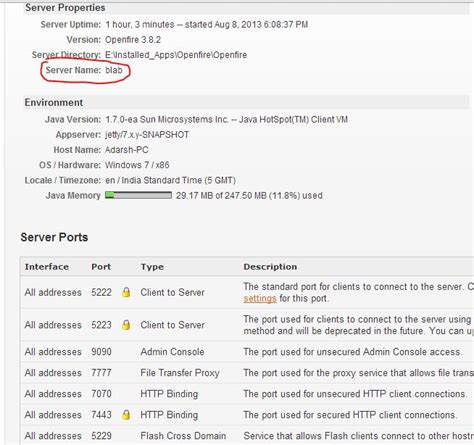Click the Port column header
The image size is (474, 445).
click(x=101, y=267)
